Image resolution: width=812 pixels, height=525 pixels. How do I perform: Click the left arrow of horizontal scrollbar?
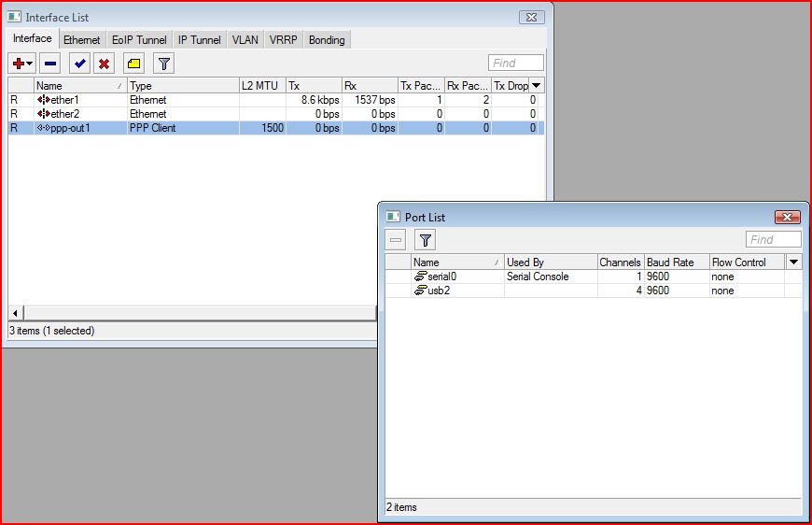tap(16, 313)
